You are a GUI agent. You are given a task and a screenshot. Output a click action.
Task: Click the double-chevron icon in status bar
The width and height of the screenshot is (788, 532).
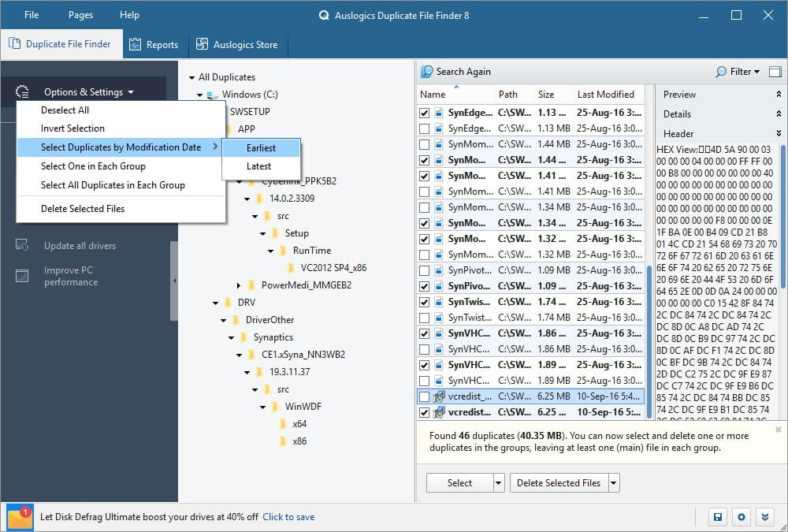764,517
